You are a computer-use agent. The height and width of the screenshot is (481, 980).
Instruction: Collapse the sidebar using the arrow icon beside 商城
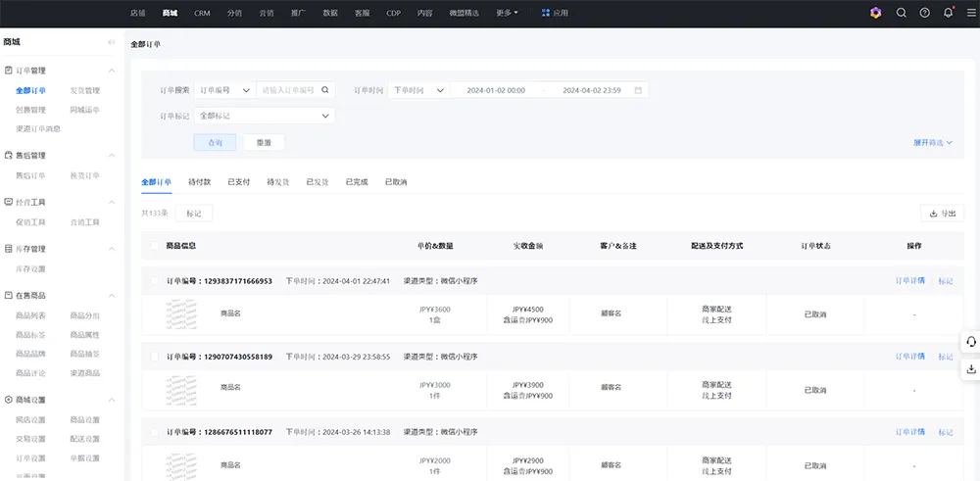pos(112,42)
